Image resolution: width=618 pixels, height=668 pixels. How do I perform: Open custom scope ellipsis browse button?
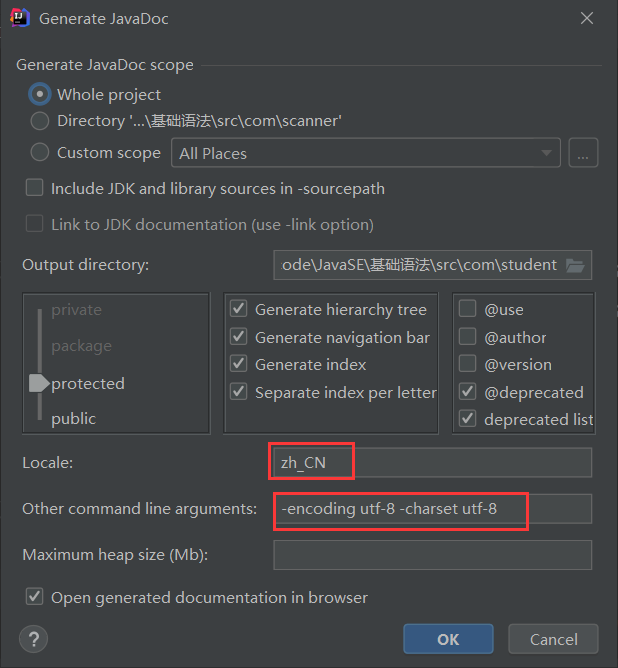(x=583, y=153)
